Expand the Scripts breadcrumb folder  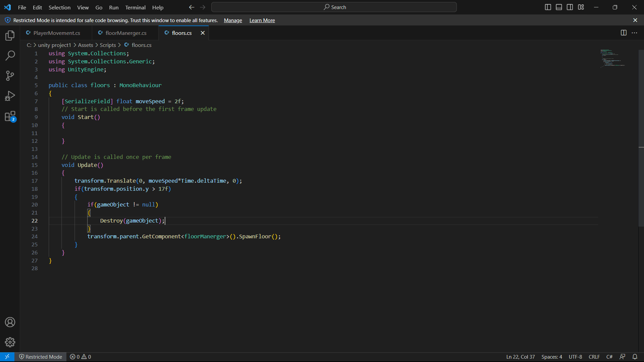coord(108,45)
